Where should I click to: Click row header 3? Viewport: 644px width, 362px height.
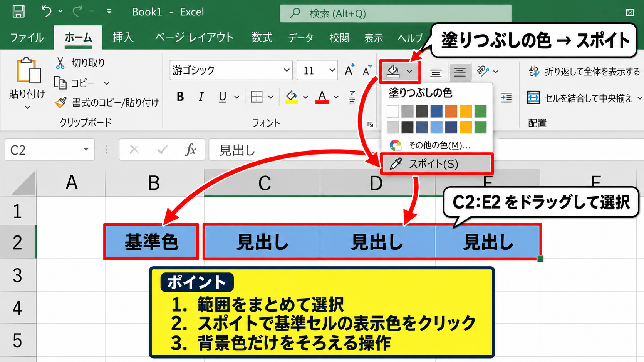click(x=18, y=275)
